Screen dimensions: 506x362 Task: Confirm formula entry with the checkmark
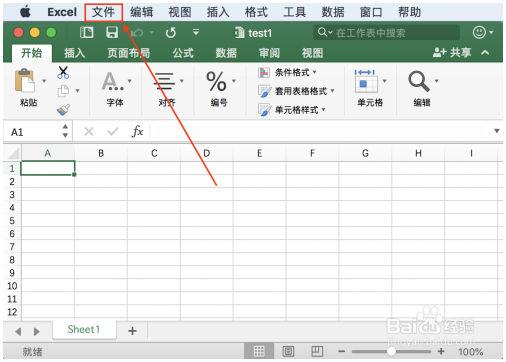coord(113,131)
